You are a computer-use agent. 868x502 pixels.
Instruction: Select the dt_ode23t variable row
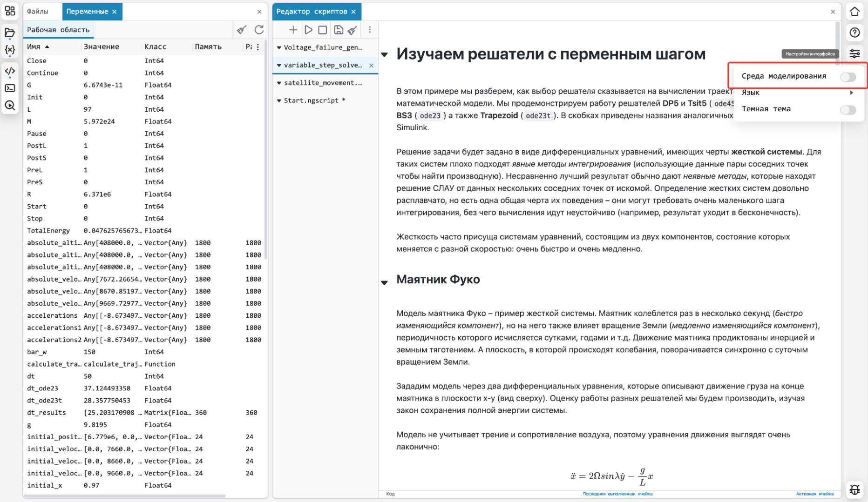(144, 401)
